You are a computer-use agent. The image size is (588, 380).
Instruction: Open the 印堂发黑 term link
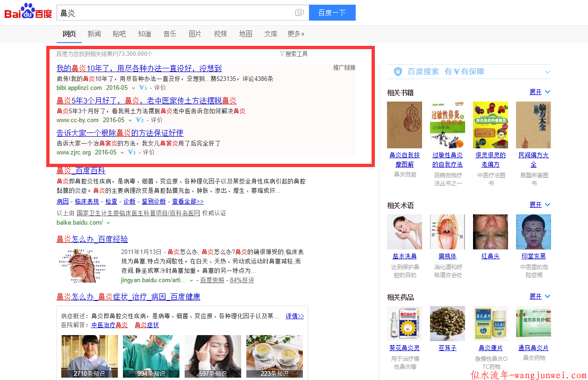(533, 256)
